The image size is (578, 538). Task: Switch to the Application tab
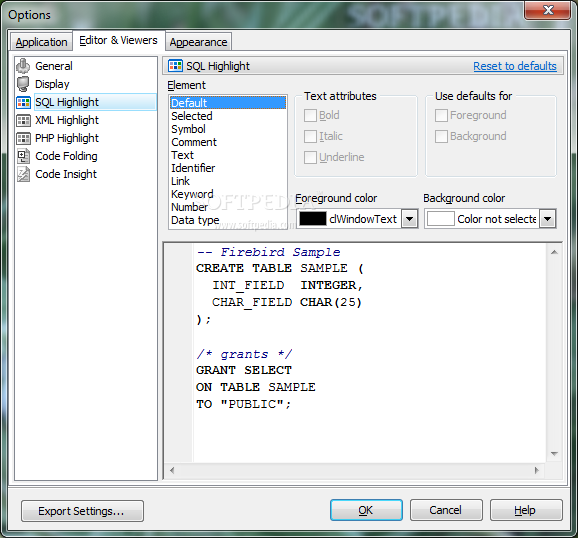(x=41, y=42)
